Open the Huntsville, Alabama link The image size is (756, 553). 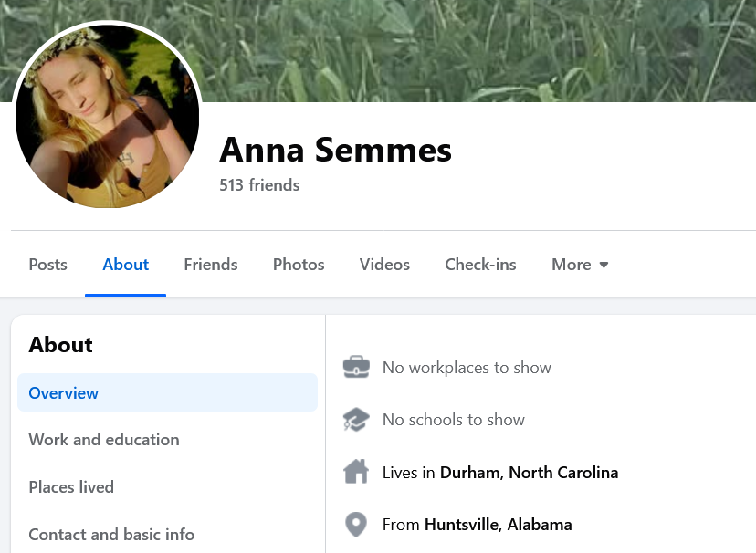tap(498, 525)
